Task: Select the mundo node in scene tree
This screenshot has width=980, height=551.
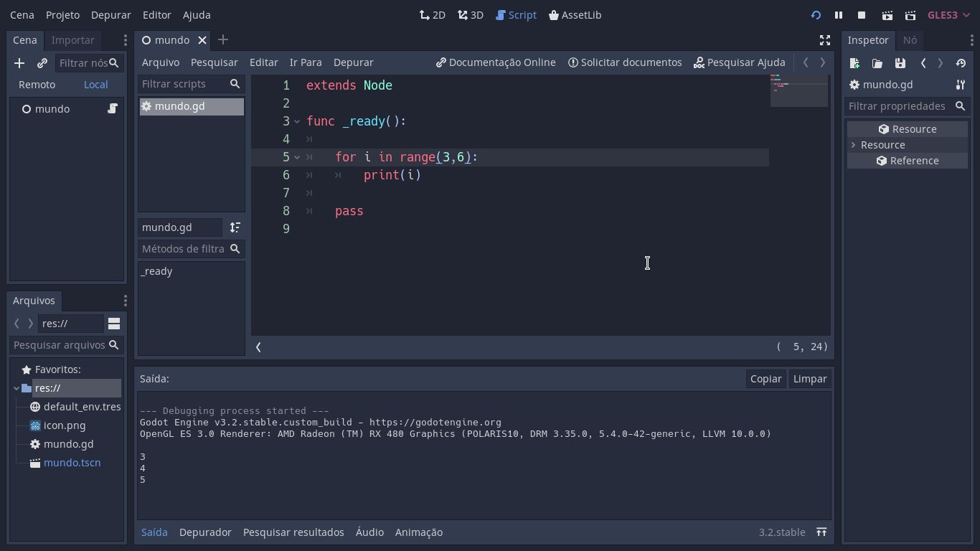Action: click(52, 109)
